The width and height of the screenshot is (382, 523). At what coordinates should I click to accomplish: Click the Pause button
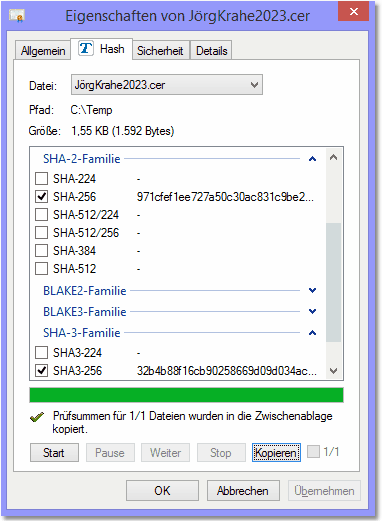(x=110, y=453)
